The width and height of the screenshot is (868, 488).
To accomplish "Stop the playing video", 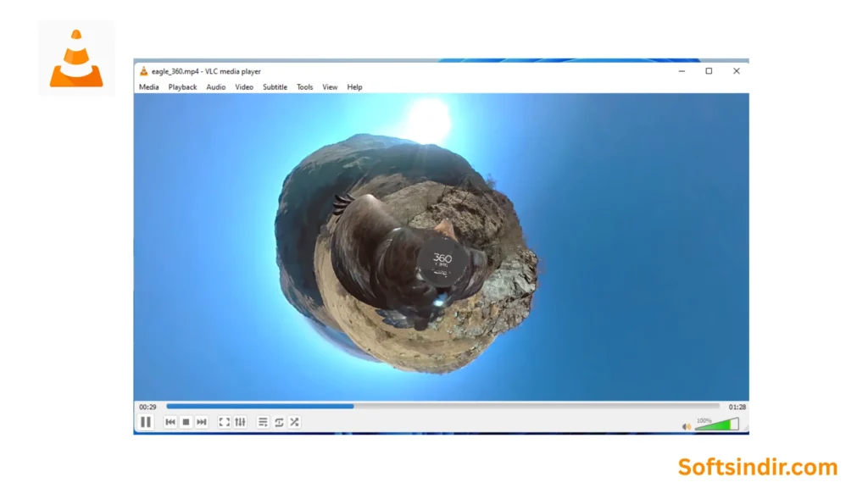I will point(186,422).
